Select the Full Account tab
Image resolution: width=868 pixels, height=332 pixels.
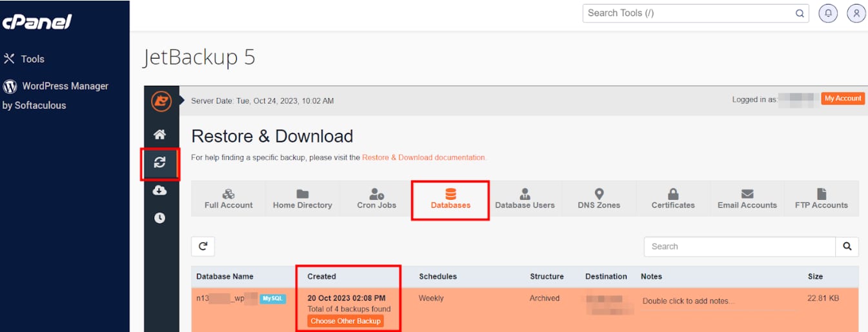228,199
